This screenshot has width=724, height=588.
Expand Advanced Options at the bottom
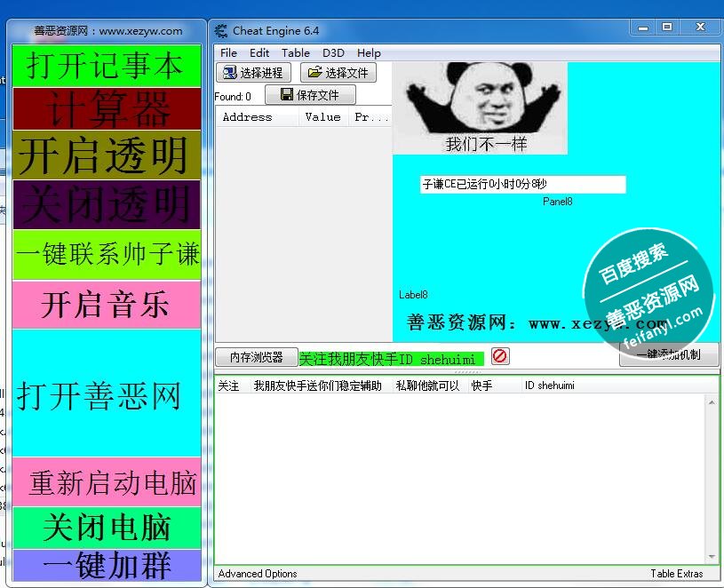click(258, 574)
